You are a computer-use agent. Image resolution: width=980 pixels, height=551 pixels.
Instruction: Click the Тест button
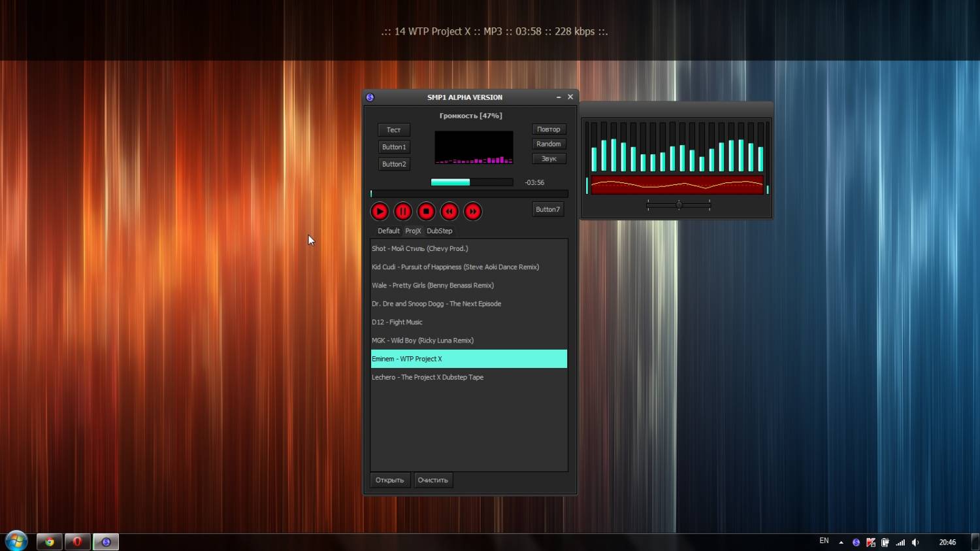(x=394, y=130)
